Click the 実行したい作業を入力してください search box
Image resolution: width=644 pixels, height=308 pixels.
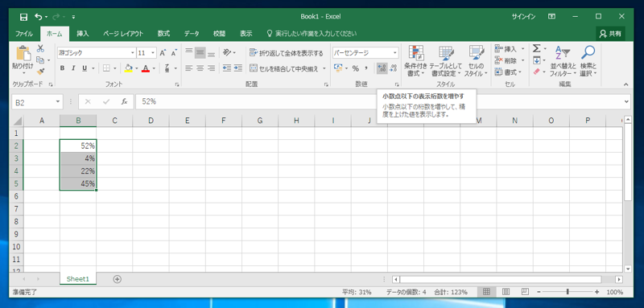pyautogui.click(x=312, y=34)
